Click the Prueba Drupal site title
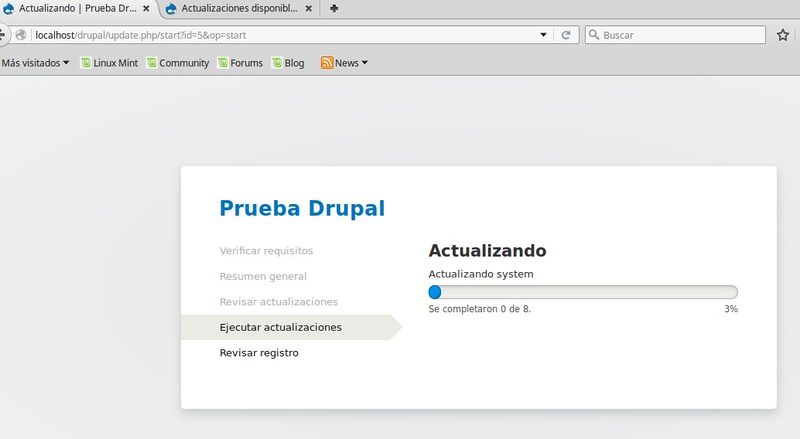Image resolution: width=800 pixels, height=439 pixels. (302, 208)
